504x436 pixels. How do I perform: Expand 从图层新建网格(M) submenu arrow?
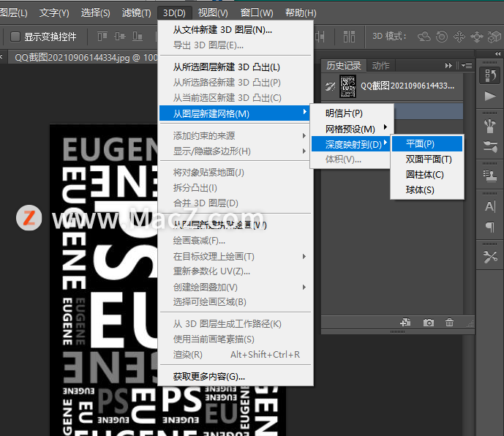click(304, 112)
